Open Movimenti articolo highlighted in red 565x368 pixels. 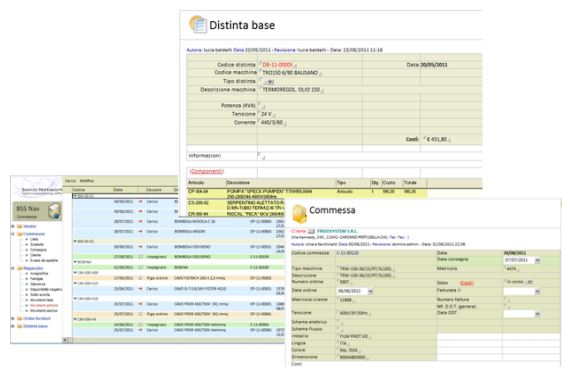[44, 305]
